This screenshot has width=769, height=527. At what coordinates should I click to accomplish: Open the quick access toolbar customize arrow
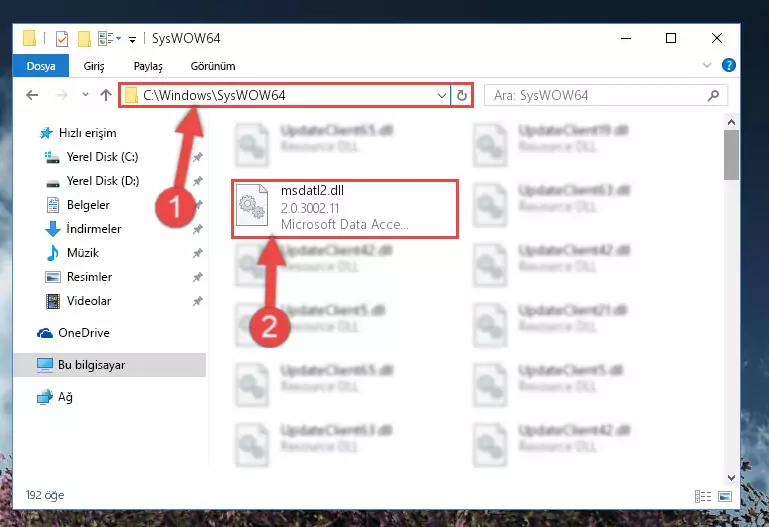(x=132, y=39)
